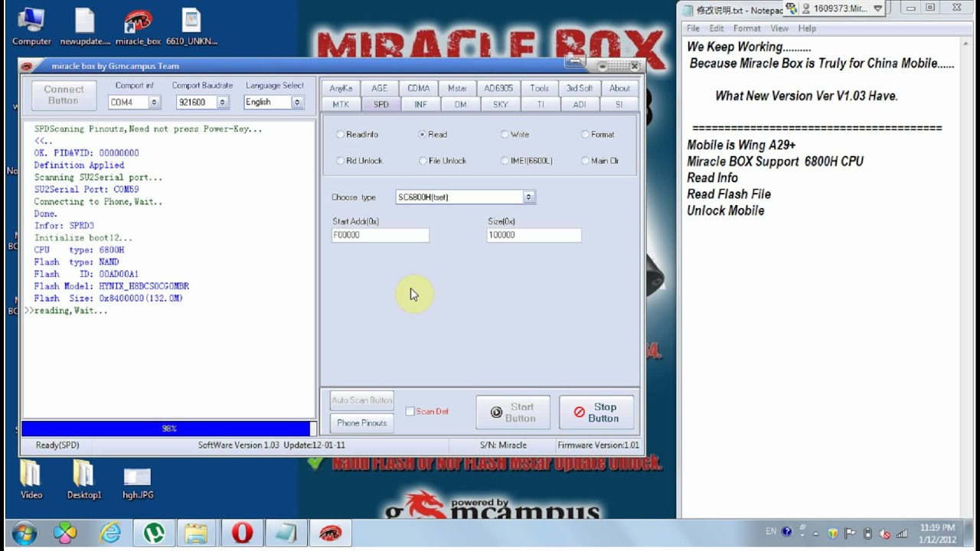Image resolution: width=980 pixels, height=551 pixels.
Task: Switch to Miracle Box taskbar item
Action: (330, 533)
